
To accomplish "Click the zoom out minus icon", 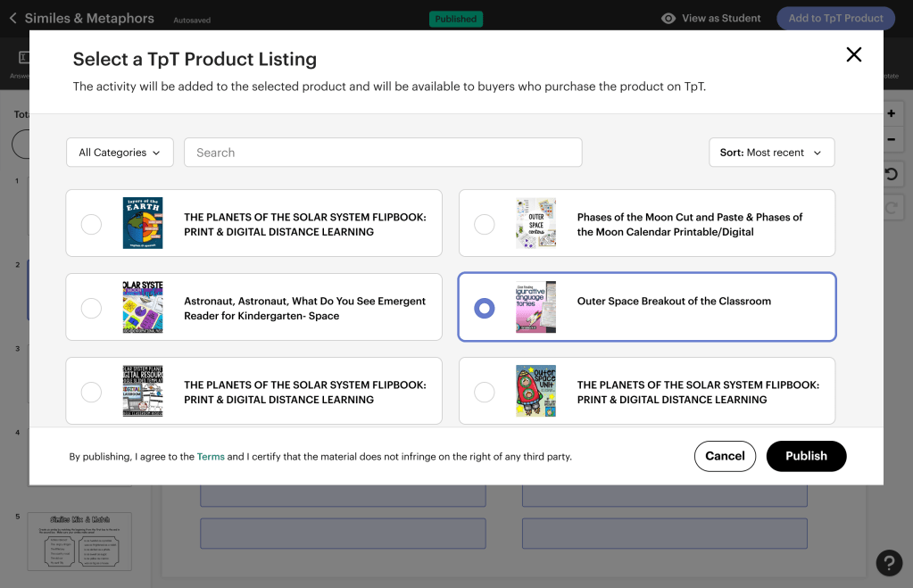I will 891,140.
